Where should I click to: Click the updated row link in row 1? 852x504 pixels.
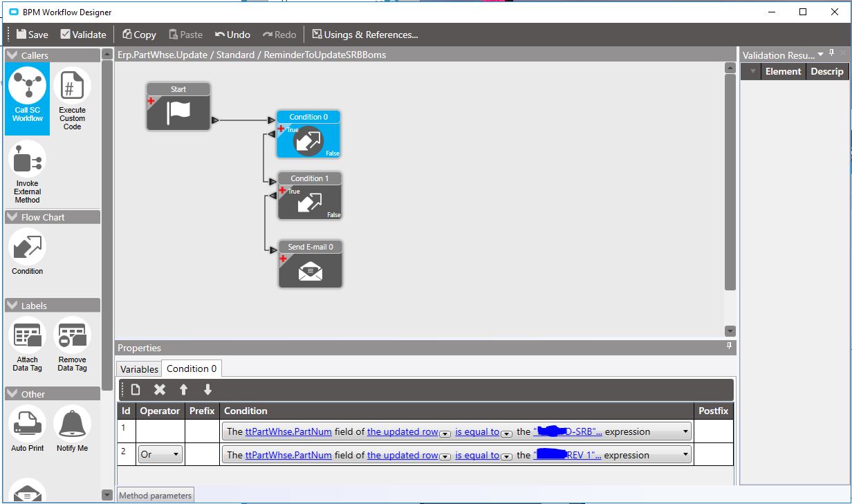coord(402,431)
